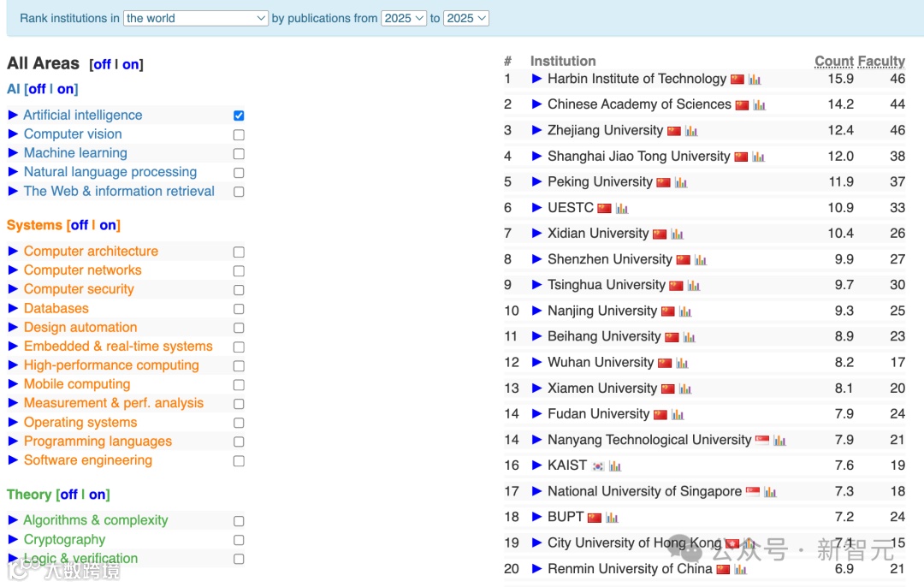The width and height of the screenshot is (924, 587).
Task: Show chart icon for Zhejiang University
Action: click(x=691, y=131)
